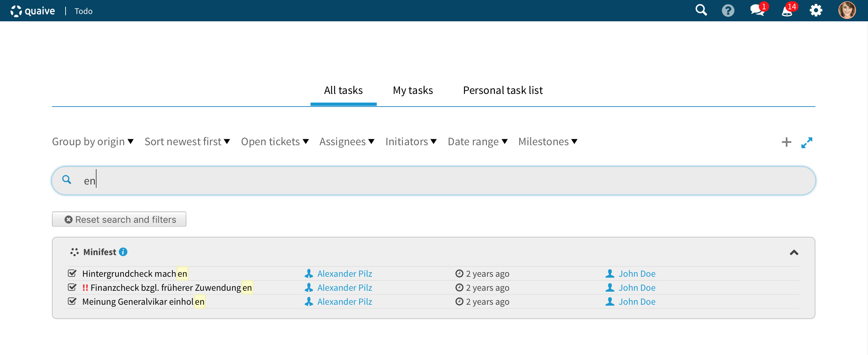Switch to the My tasks tab
The width and height of the screenshot is (868, 355).
pos(412,90)
